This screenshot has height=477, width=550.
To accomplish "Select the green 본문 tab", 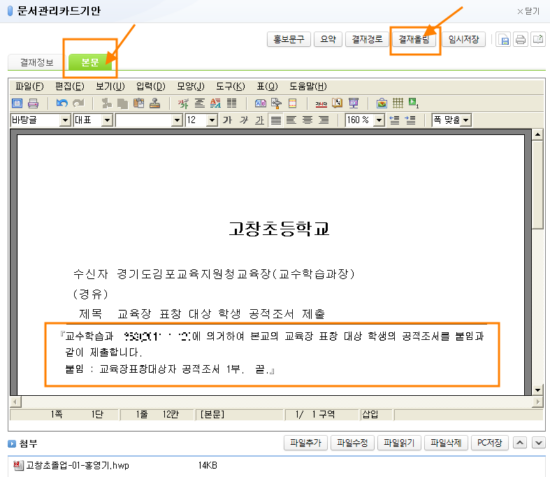I will click(x=90, y=62).
